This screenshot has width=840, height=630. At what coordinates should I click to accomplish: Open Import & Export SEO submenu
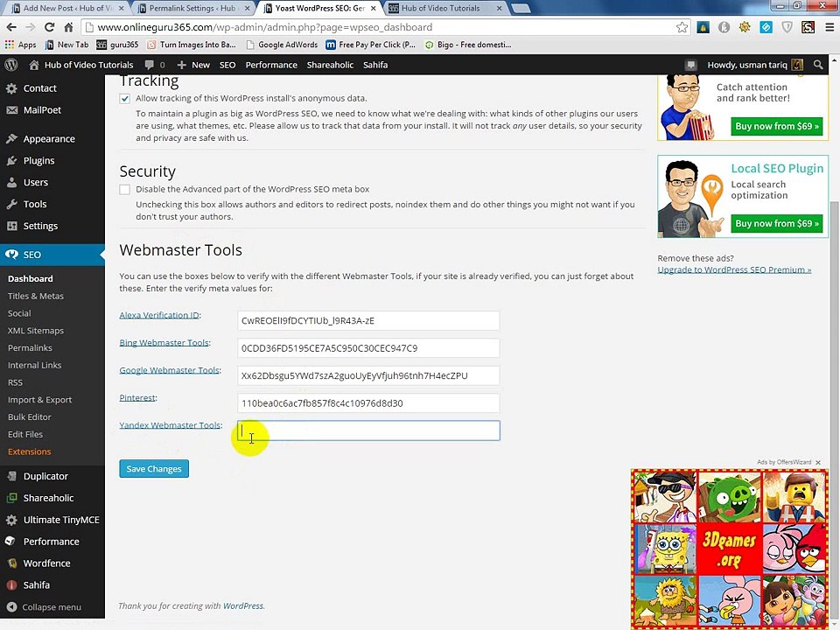[39, 400]
